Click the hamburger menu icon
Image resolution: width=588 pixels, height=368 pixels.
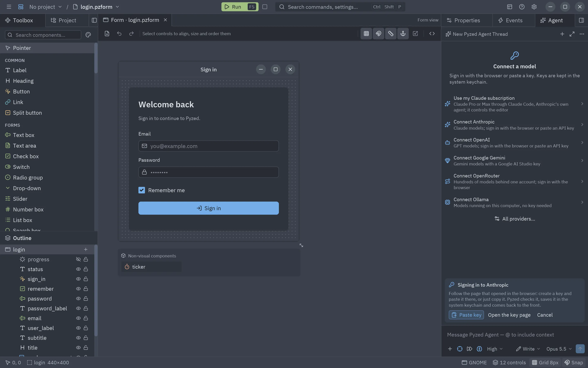(9, 7)
